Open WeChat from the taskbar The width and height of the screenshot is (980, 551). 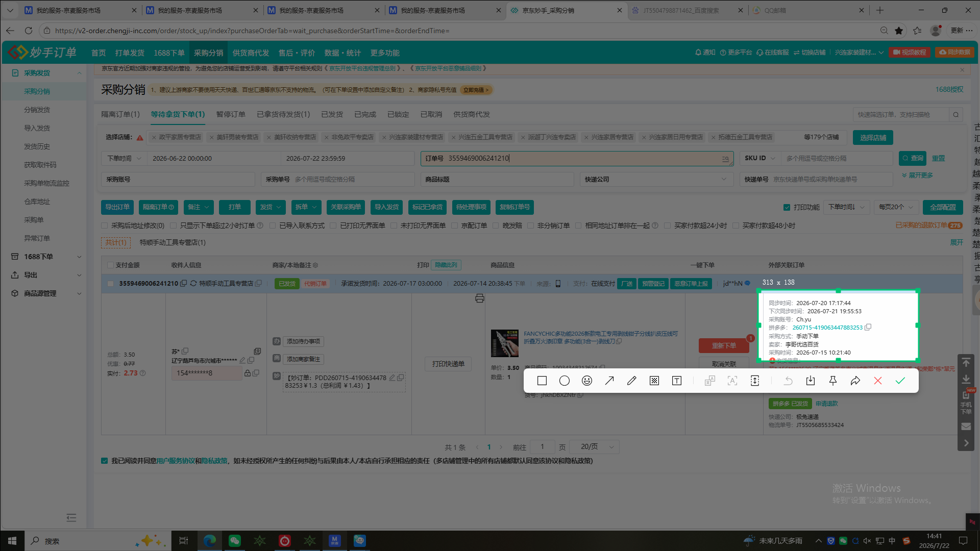click(x=235, y=541)
